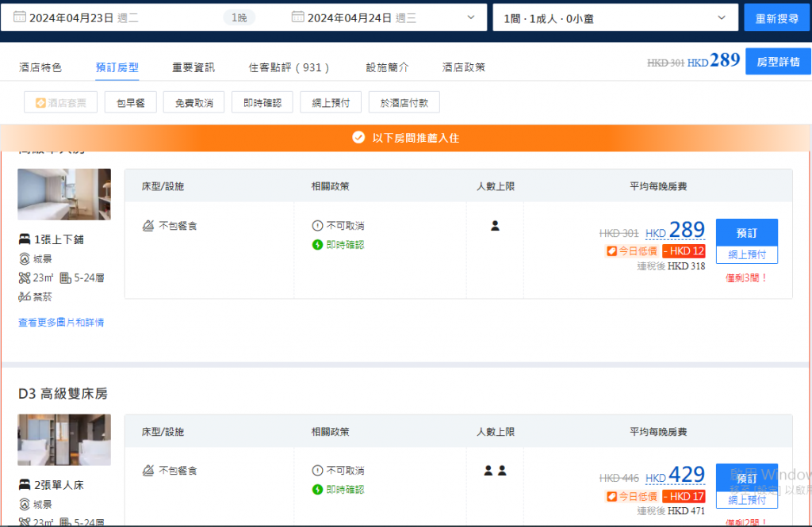Toggle the 於酒店付款 filter
Viewport: 812px width, 527px height.
[404, 102]
